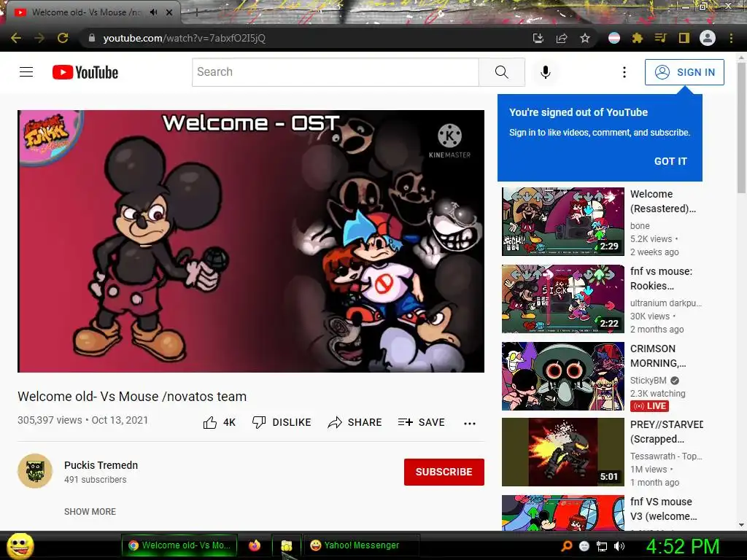Click the tray search magnifier icon

coord(567,546)
